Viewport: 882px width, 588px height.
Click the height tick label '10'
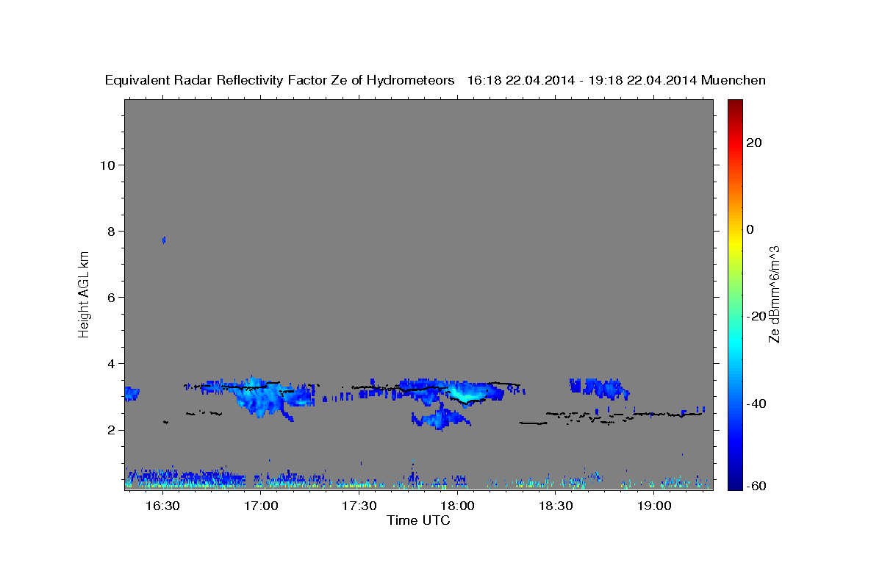click(x=106, y=165)
